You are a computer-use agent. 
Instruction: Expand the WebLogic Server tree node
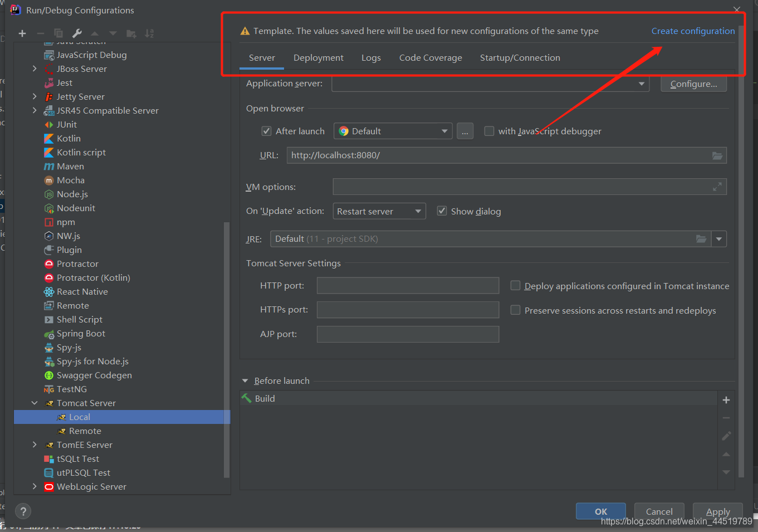click(35, 486)
